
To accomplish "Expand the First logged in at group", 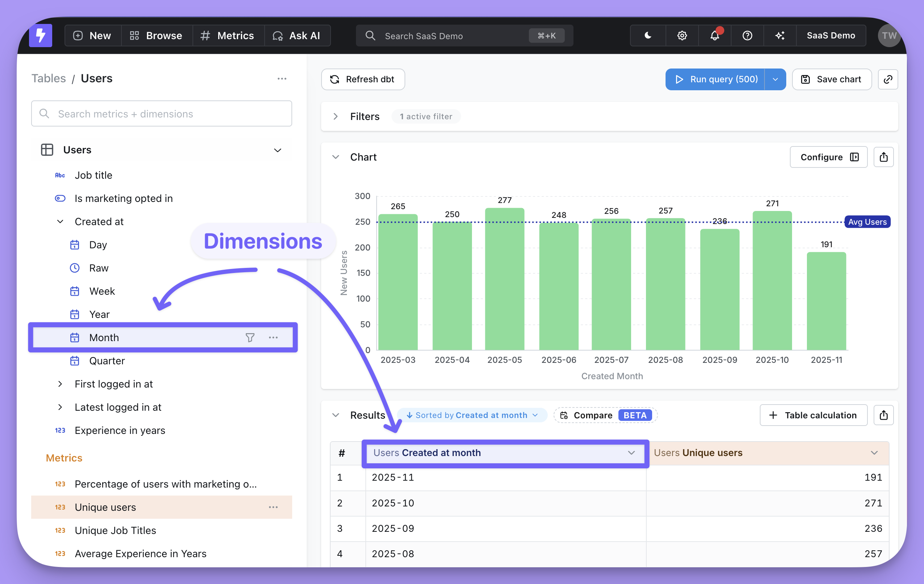I will 60,384.
